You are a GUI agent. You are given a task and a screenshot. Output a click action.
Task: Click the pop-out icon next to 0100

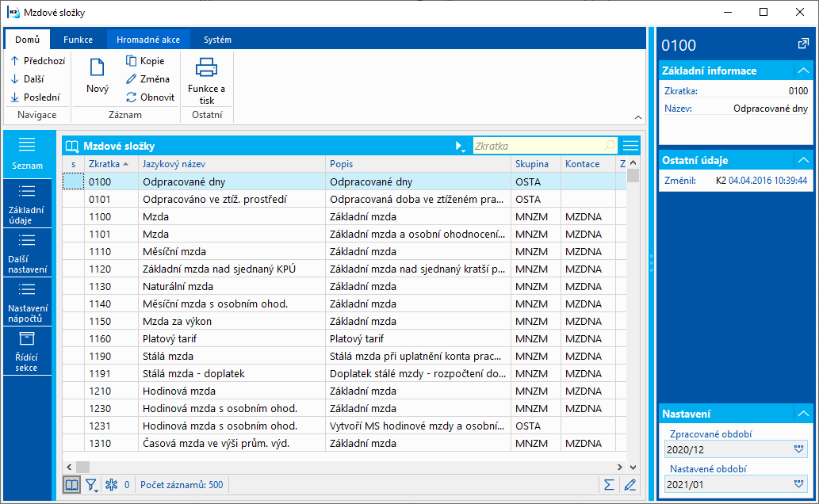tap(803, 44)
